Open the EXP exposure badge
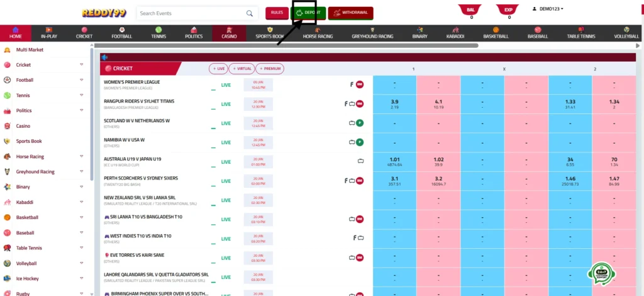The height and width of the screenshot is (296, 644). [509, 9]
